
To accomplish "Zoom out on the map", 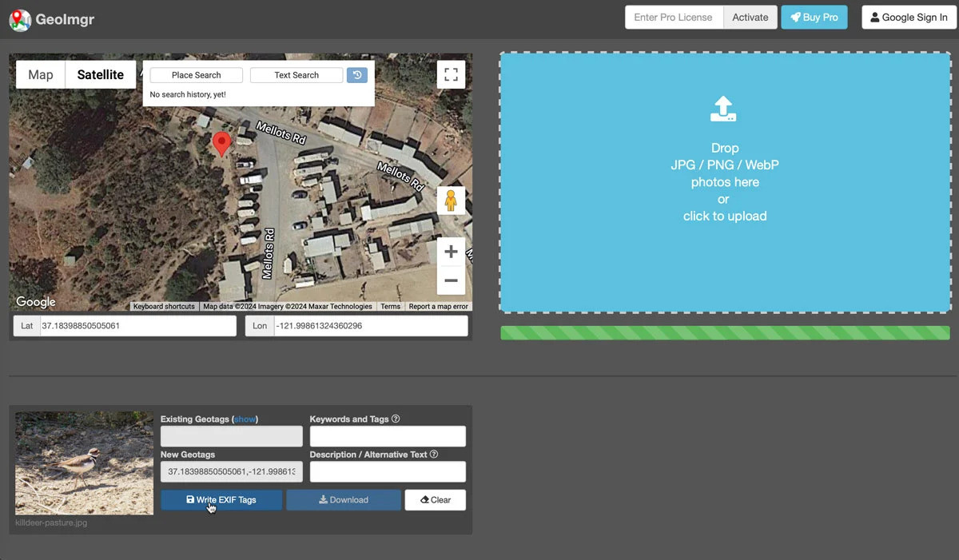I will pos(451,280).
